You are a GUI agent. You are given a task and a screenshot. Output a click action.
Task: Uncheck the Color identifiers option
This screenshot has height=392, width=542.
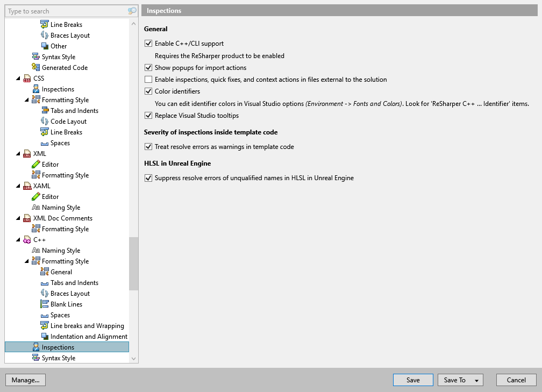point(148,91)
